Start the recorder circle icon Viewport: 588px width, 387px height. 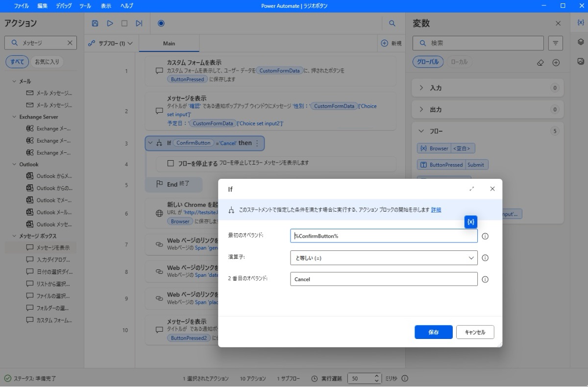pos(161,23)
